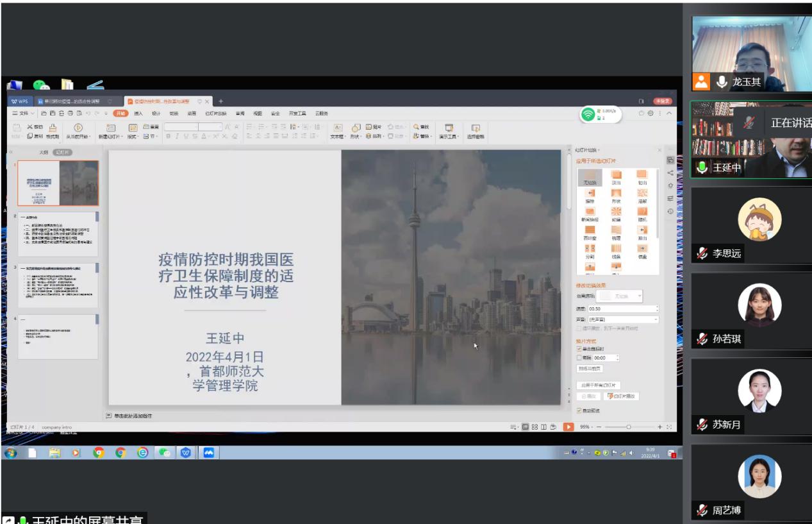
Task: Toggle the auto preview checkbox
Action: 579,410
